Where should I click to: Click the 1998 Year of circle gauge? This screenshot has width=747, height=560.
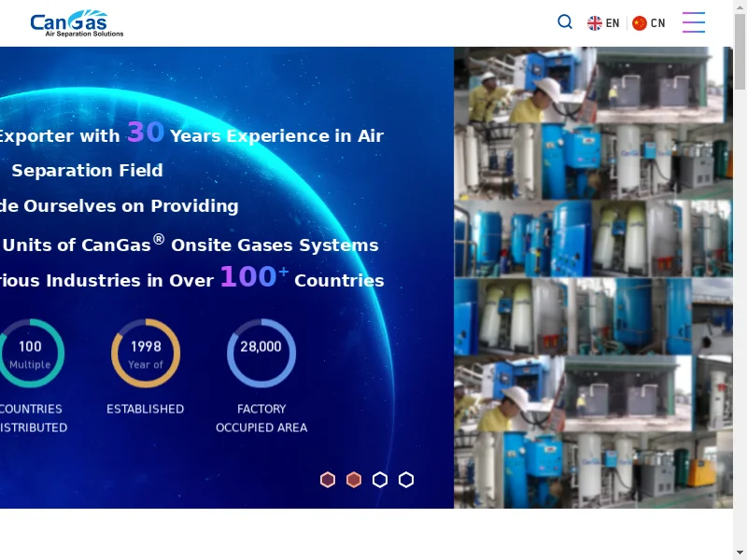[146, 354]
